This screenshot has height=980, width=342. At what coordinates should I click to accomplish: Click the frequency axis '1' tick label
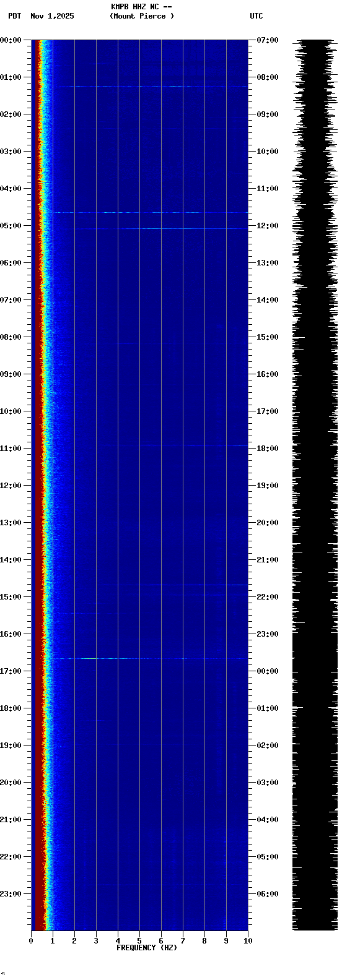pyautogui.click(x=53, y=941)
